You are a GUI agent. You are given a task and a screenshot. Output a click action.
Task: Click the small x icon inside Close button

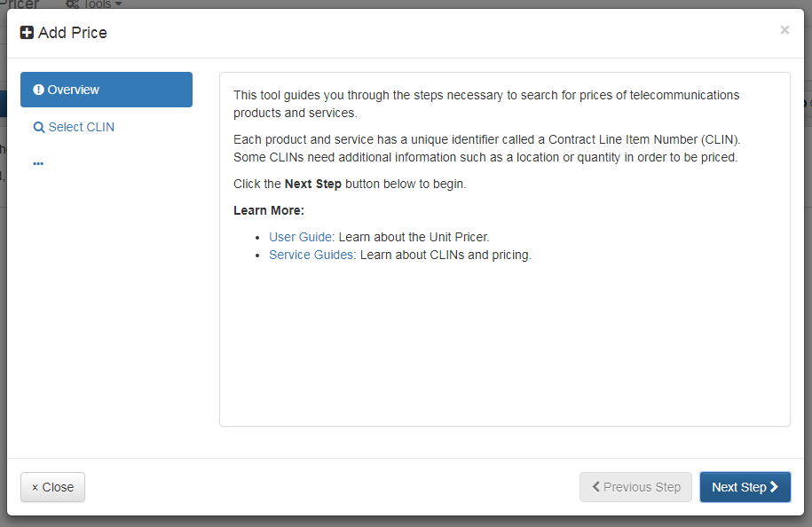(36, 487)
